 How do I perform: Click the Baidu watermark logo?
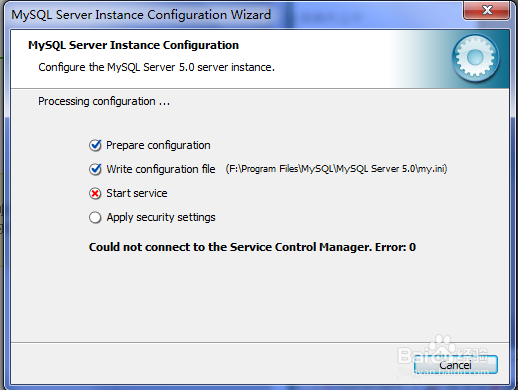tap(443, 353)
